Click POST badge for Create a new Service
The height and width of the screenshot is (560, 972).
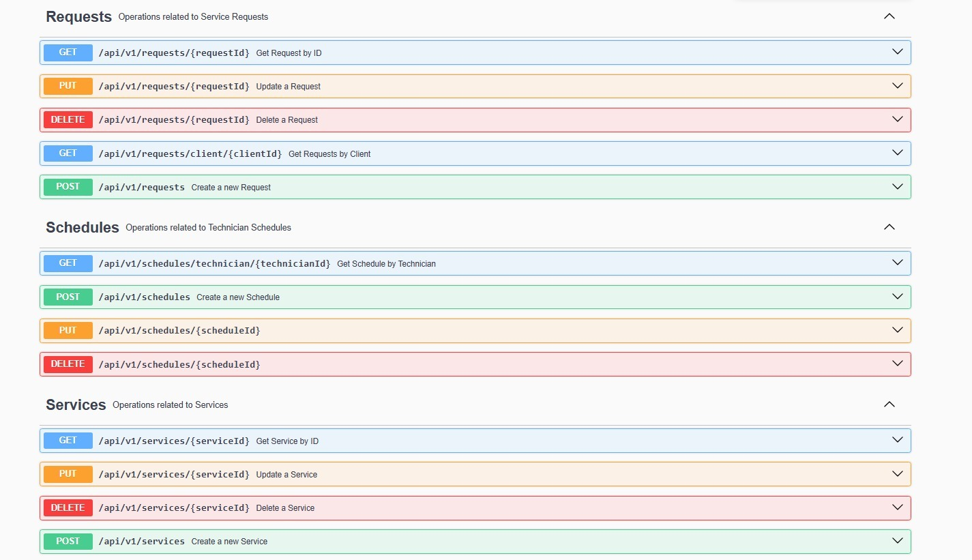coord(68,541)
